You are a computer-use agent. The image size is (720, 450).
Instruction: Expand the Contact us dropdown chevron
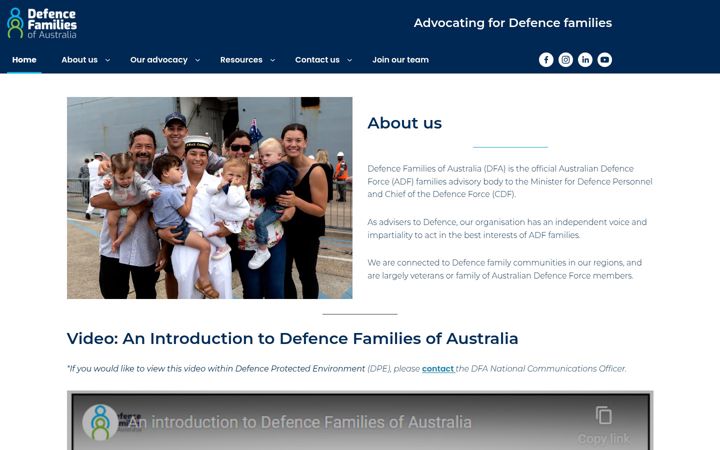tap(349, 60)
